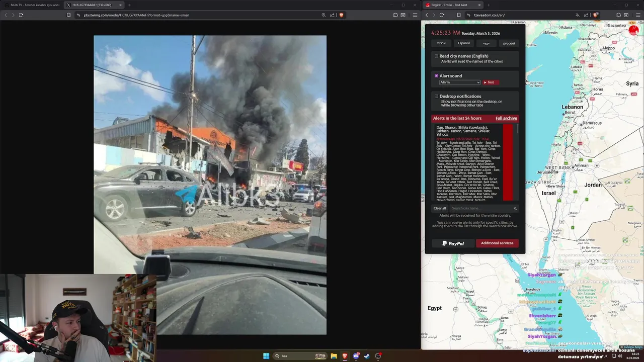Reload the tzevaadom.co.il page

pyautogui.click(x=442, y=15)
